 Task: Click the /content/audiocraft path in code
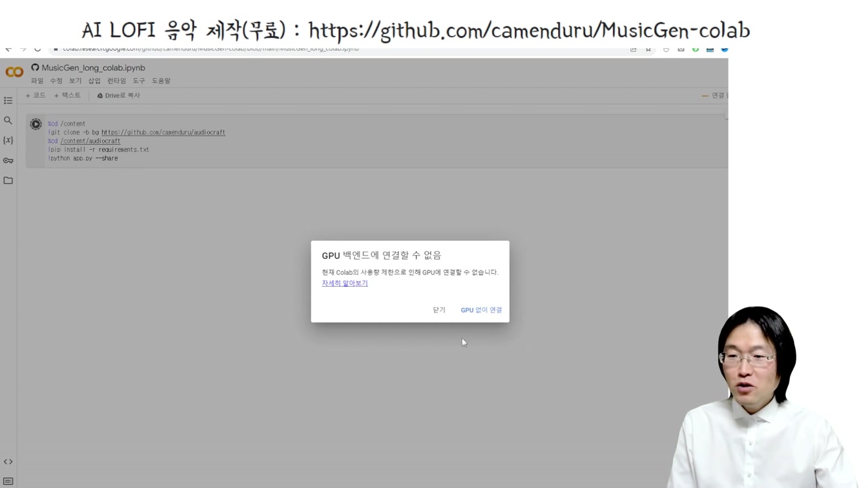click(90, 141)
